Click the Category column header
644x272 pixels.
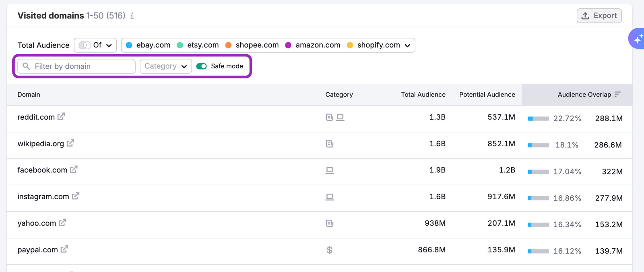(339, 94)
